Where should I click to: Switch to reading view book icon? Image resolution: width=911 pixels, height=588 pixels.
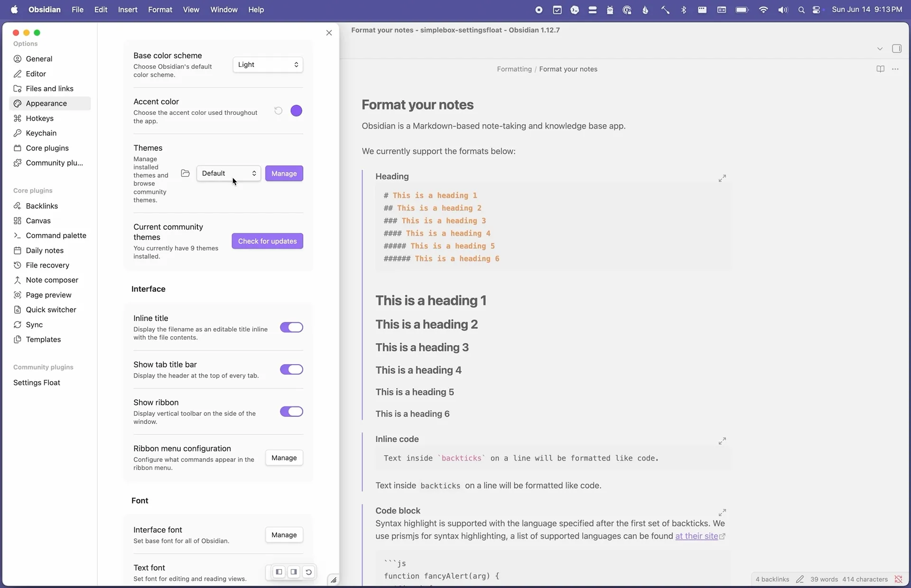coord(880,69)
